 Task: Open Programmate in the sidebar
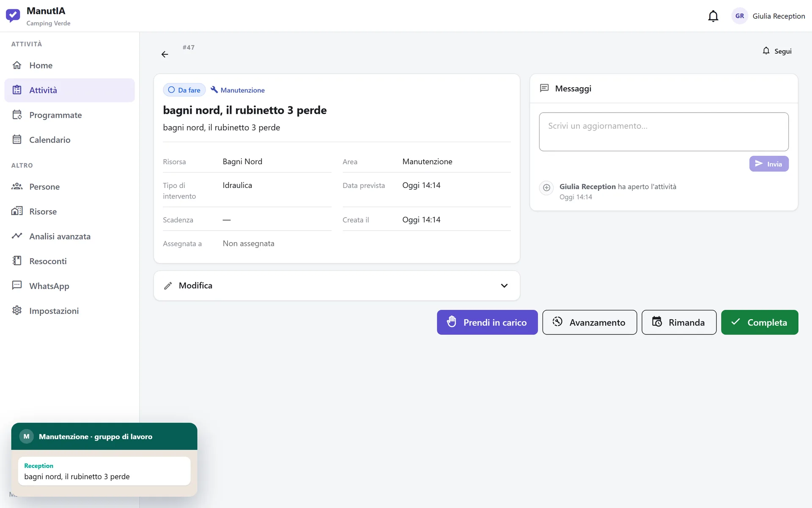(70, 115)
